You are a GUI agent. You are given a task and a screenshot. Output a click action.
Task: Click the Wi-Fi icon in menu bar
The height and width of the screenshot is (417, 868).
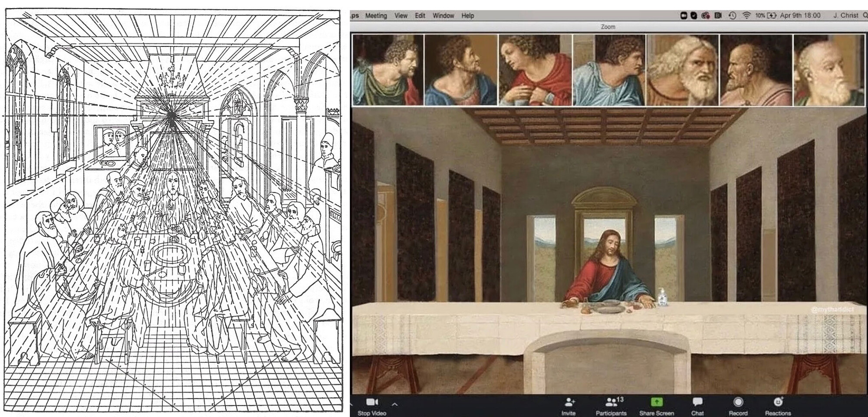(x=746, y=15)
